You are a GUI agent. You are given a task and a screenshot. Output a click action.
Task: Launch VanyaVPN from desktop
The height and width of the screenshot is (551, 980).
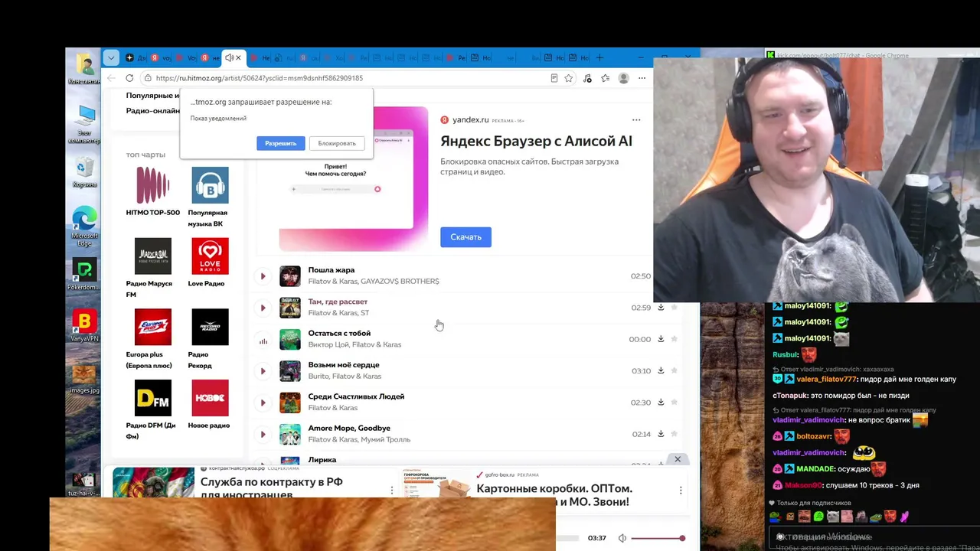(84, 326)
